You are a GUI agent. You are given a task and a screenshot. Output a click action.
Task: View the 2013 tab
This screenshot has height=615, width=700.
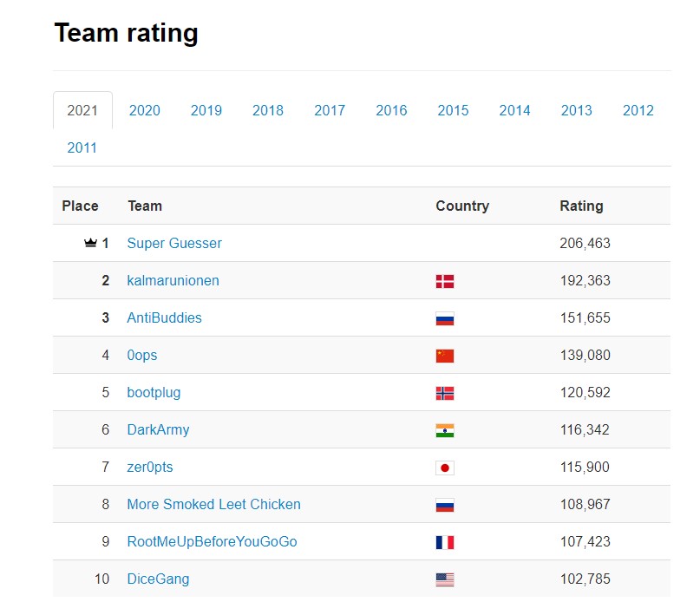(576, 110)
